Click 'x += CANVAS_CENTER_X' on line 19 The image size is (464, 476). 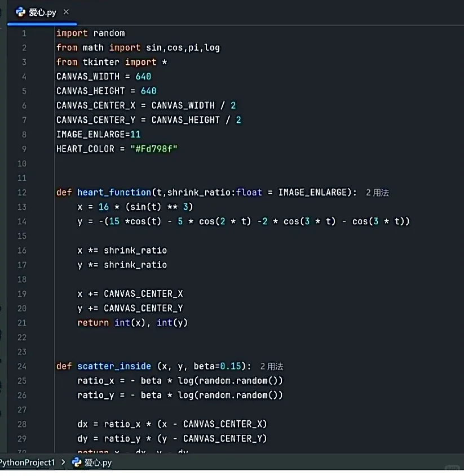point(130,294)
